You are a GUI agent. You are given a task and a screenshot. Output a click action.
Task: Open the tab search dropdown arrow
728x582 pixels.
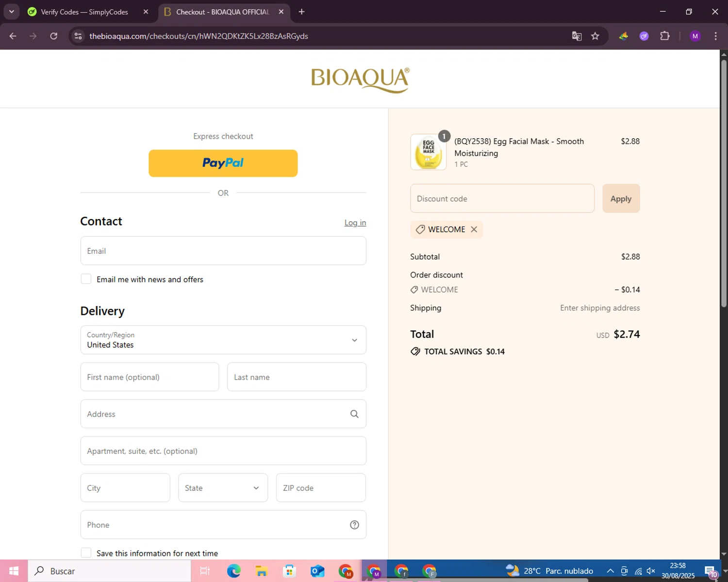[x=11, y=12]
